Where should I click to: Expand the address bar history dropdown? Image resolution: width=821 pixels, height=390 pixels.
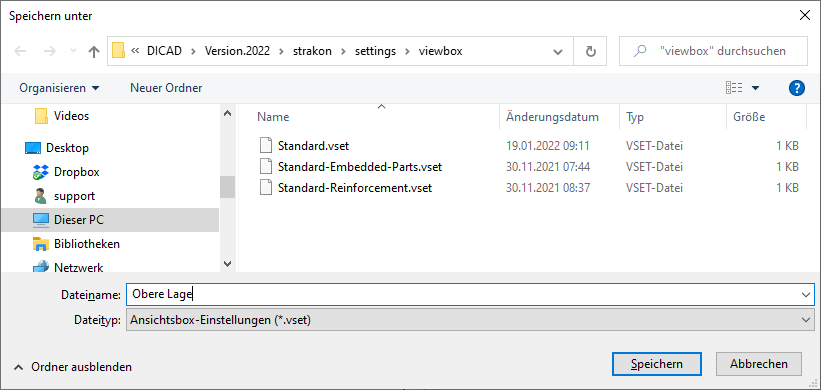[x=558, y=51]
